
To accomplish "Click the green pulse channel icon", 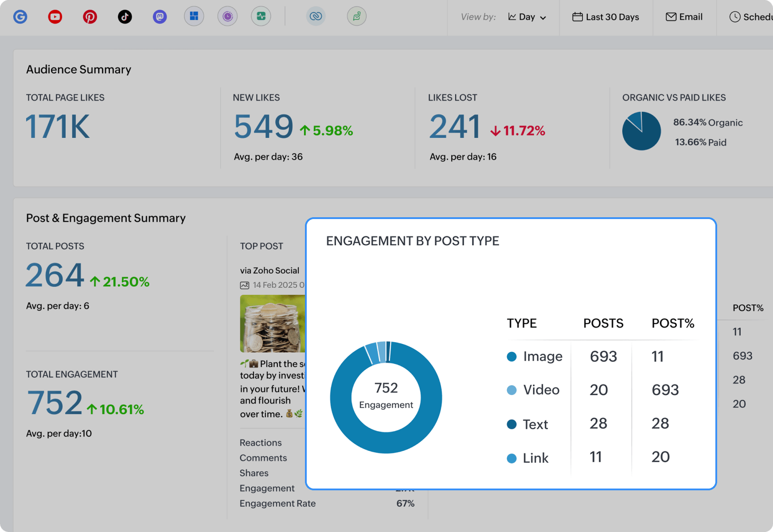I will pyautogui.click(x=261, y=16).
